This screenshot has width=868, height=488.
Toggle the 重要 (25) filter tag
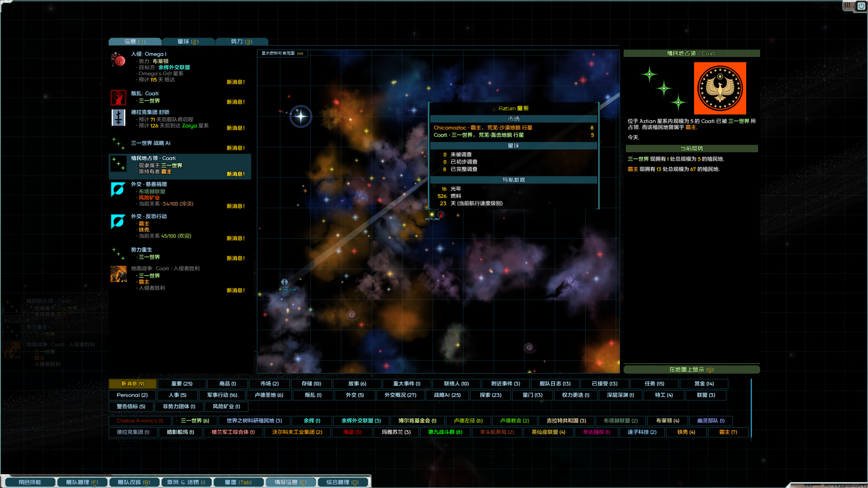point(182,384)
